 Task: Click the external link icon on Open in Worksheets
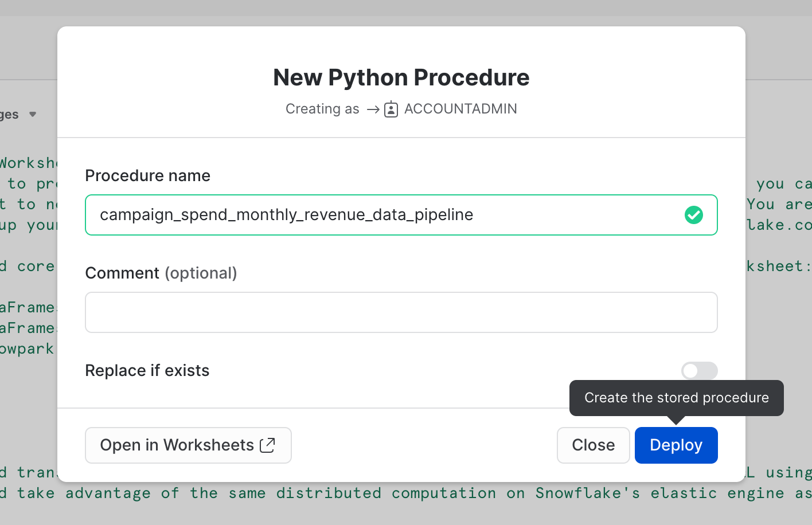[x=267, y=444]
